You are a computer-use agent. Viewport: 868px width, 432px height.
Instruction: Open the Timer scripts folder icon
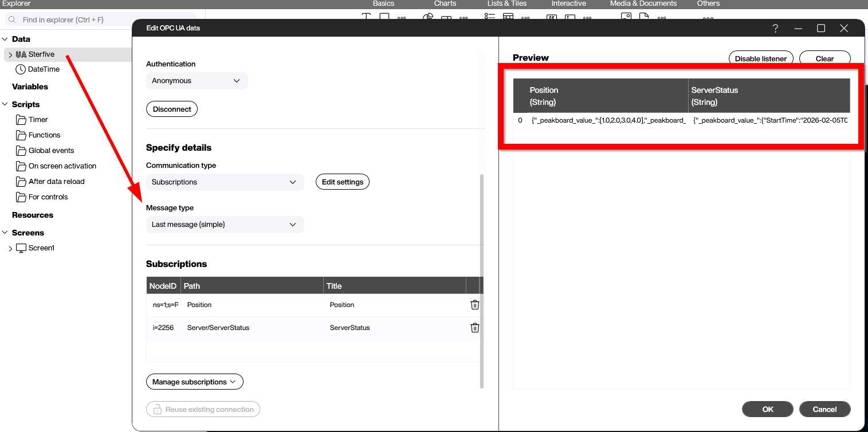point(21,119)
